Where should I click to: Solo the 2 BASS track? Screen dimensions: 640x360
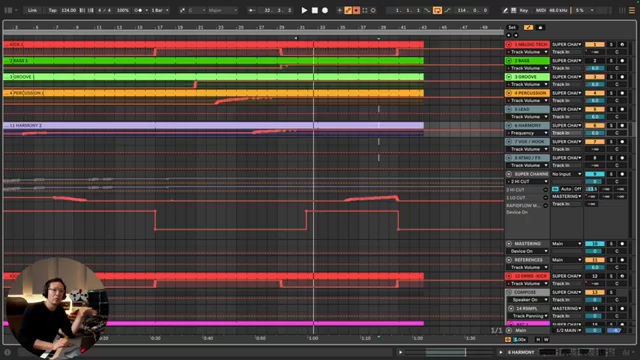coord(611,60)
